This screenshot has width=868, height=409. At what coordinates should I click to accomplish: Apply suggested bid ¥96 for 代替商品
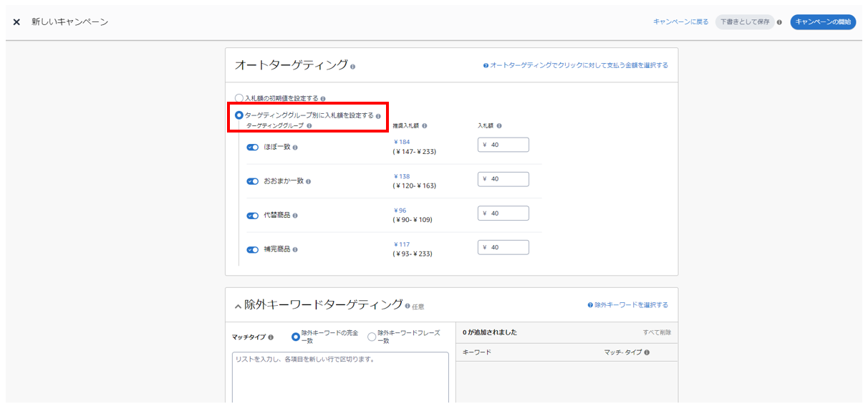(x=400, y=211)
